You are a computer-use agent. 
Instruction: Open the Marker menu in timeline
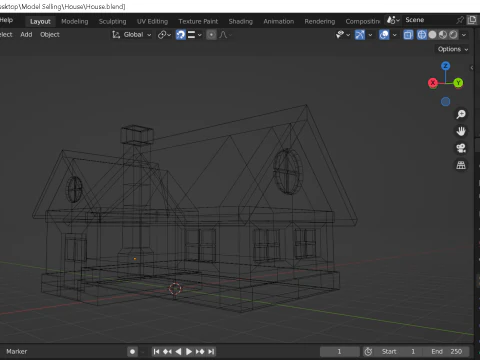[x=16, y=351]
